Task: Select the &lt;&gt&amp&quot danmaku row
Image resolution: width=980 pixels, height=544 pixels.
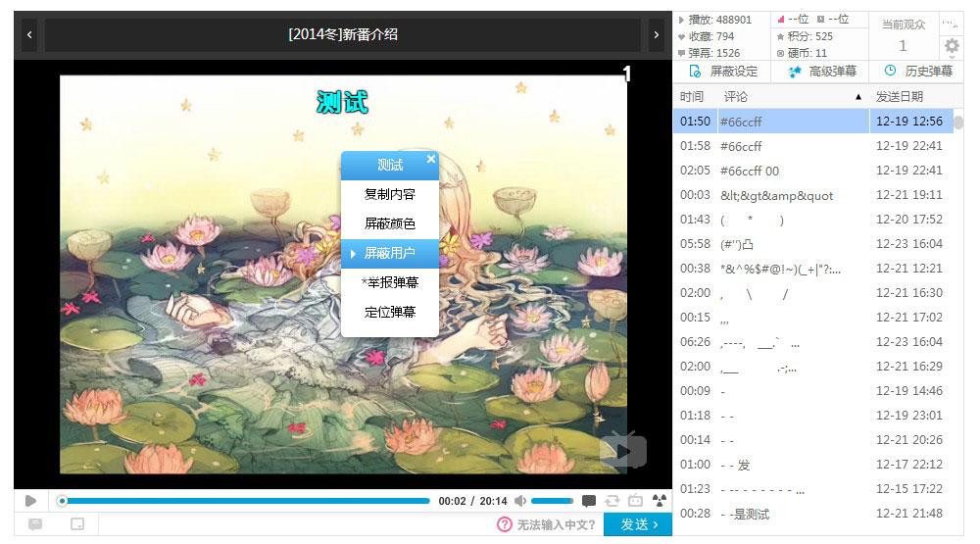Action: point(813,195)
